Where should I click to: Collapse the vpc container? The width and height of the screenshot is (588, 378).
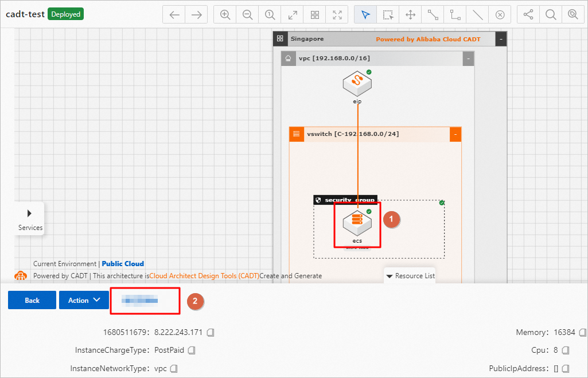pyautogui.click(x=468, y=59)
